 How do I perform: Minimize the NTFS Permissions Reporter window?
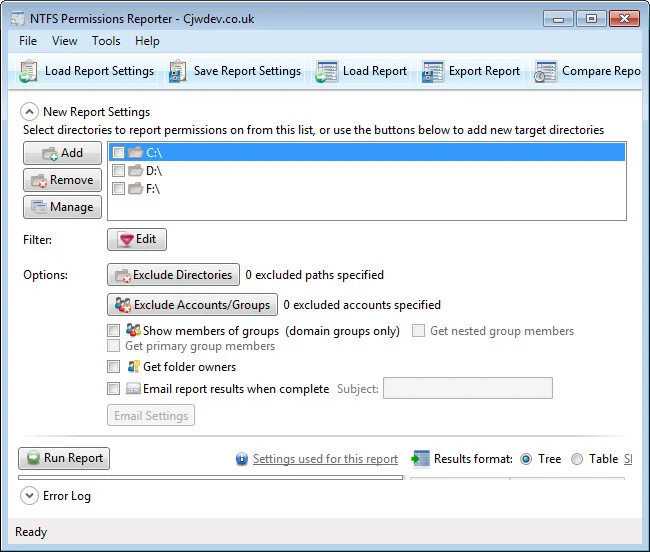pos(558,19)
